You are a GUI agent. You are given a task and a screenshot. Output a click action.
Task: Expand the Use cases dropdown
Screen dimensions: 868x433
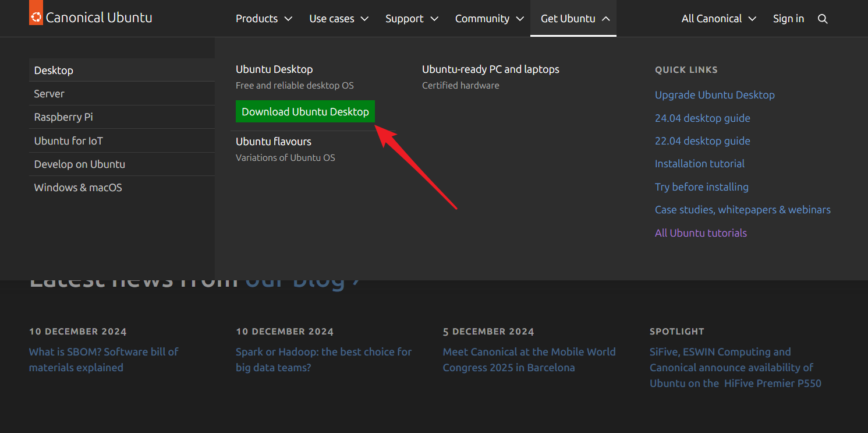click(339, 19)
